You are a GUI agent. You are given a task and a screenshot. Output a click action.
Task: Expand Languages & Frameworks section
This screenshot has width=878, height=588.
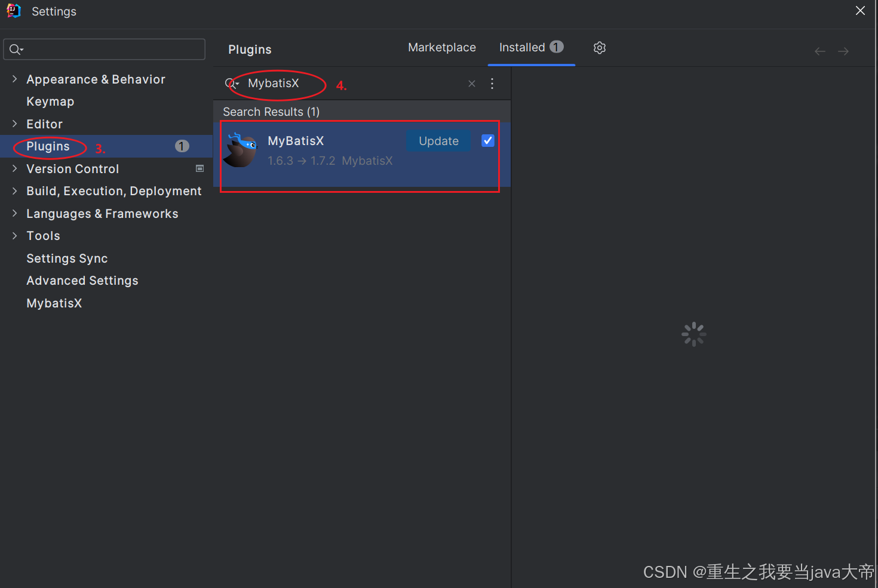(x=15, y=214)
